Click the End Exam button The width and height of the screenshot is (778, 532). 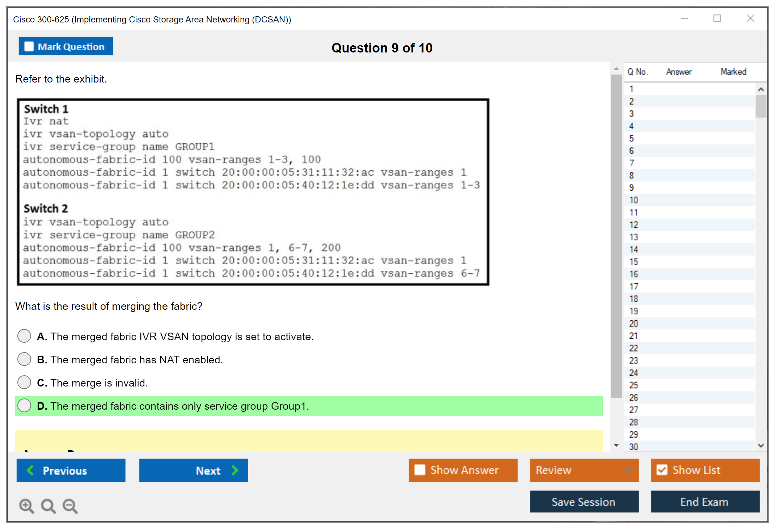pyautogui.click(x=705, y=502)
